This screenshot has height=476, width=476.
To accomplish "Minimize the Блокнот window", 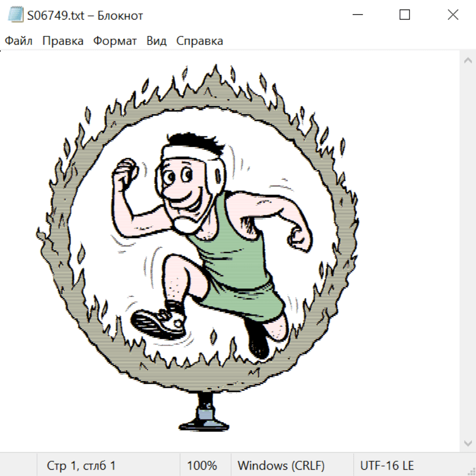I will click(x=356, y=15).
